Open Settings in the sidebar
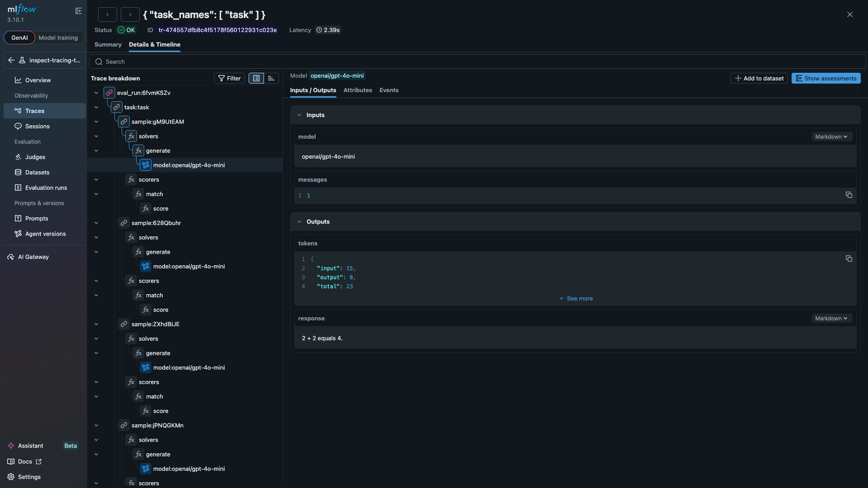Viewport: 868px width, 488px height. click(29, 477)
